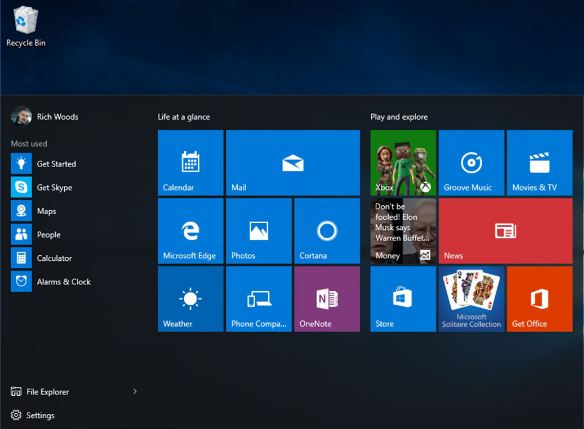Launch the Groove Music tile

(x=472, y=163)
